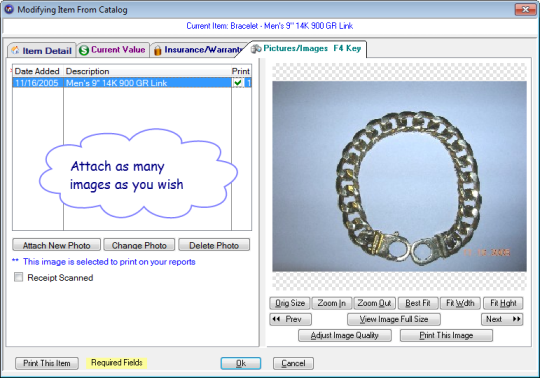Click the app icon in title bar
The image size is (540, 378).
[9, 9]
